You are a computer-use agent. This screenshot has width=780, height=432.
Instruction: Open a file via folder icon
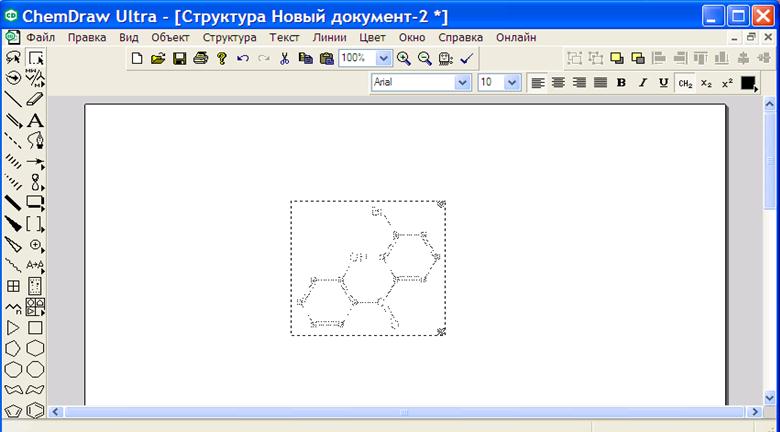158,58
